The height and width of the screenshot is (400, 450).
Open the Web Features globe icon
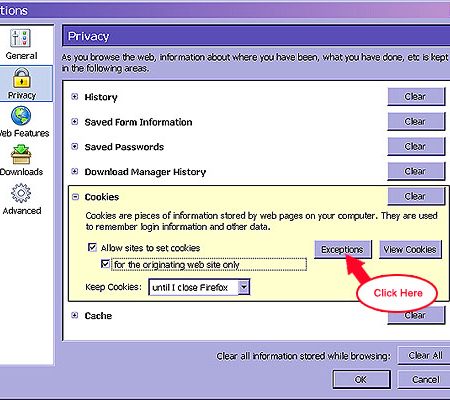click(x=21, y=116)
